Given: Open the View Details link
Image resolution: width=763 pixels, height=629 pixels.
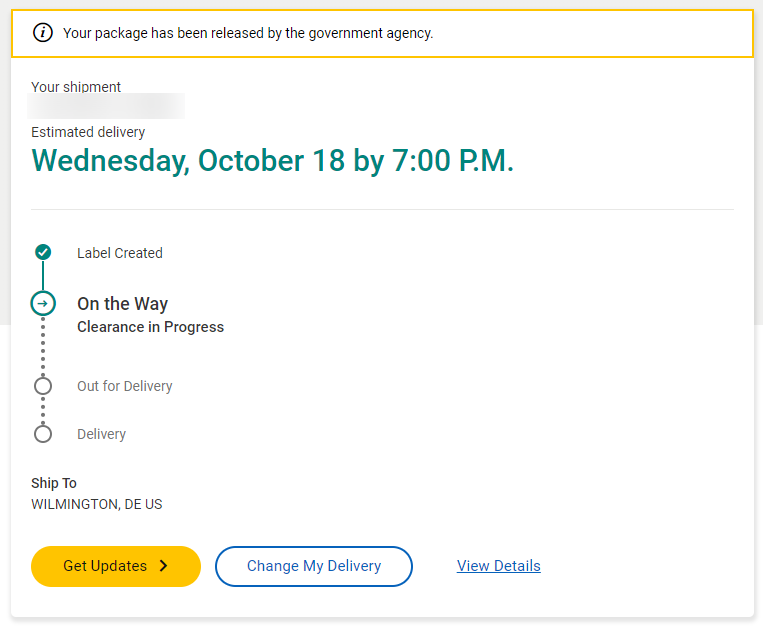Looking at the screenshot, I should 498,566.
